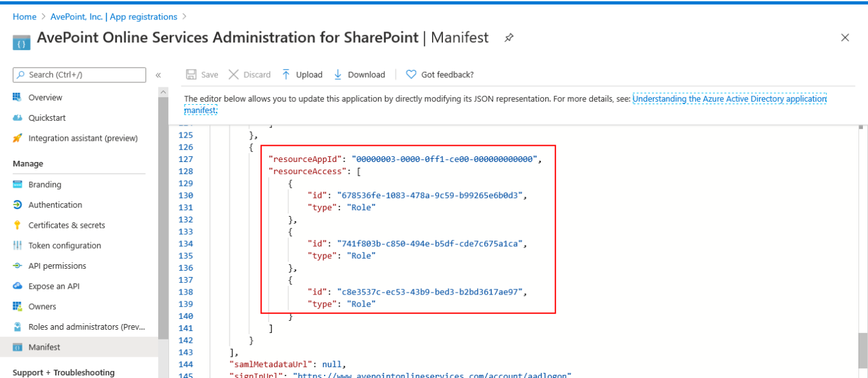Viewport: 868px width, 378px height.
Task: Click the API permissions icon
Action: click(x=17, y=265)
